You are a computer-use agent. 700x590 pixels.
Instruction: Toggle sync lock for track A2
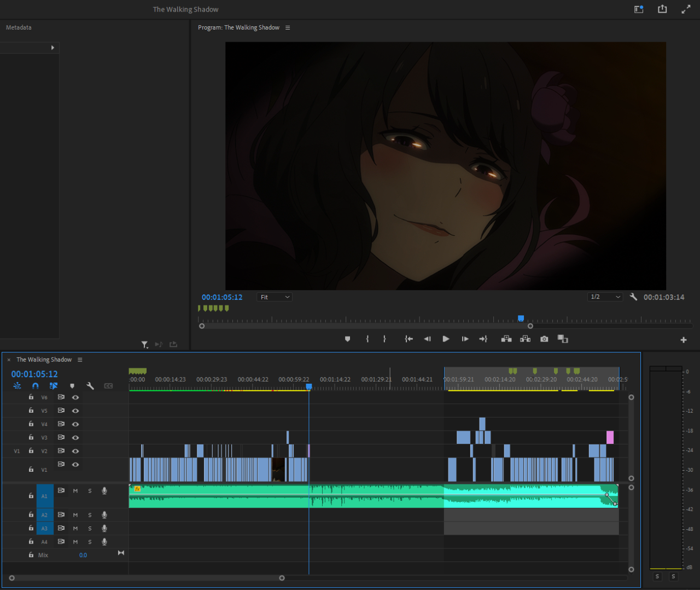click(x=61, y=514)
